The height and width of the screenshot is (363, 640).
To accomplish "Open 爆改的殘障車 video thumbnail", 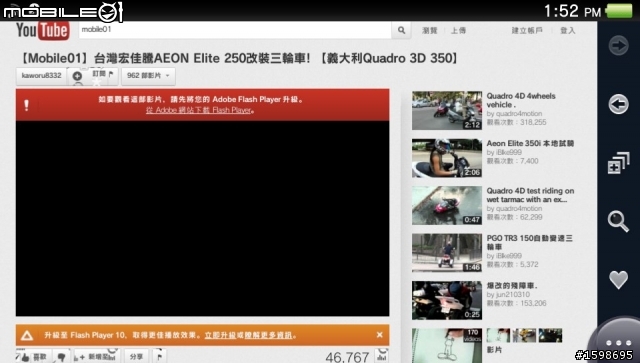I will tap(447, 300).
